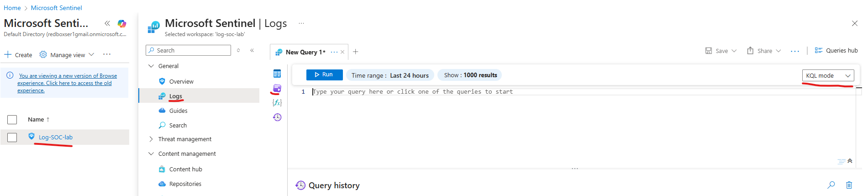Image resolution: width=868 pixels, height=196 pixels.
Task: Run the query
Action: [x=324, y=75]
